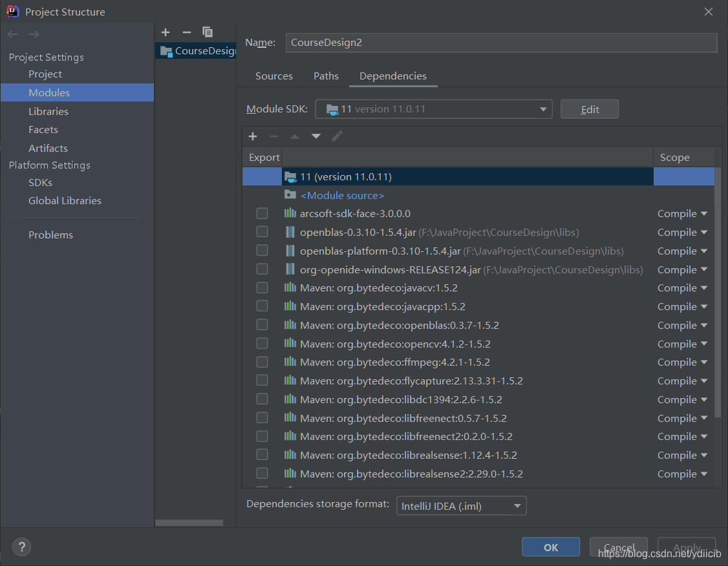
Task: Click the CourseDesign module folder icon
Action: [x=166, y=51]
